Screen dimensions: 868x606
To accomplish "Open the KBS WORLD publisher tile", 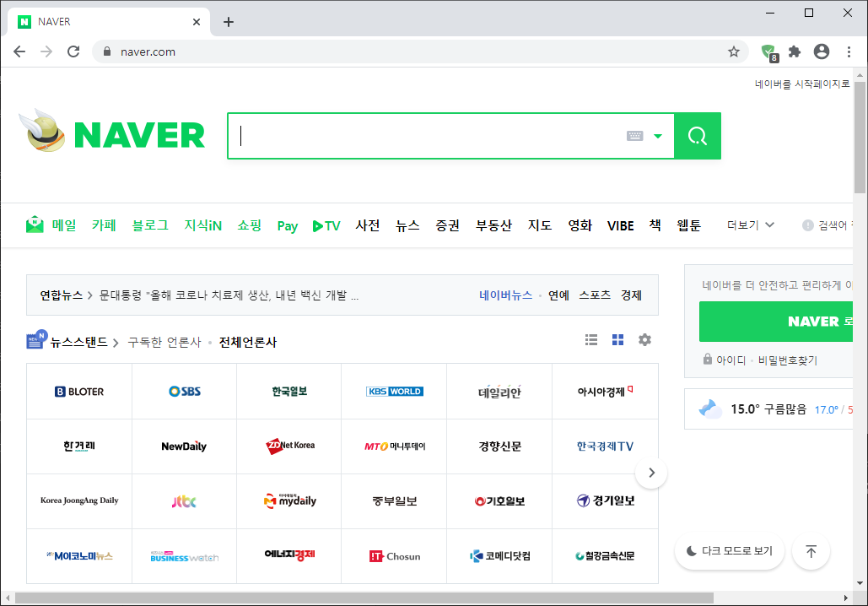I will click(394, 391).
